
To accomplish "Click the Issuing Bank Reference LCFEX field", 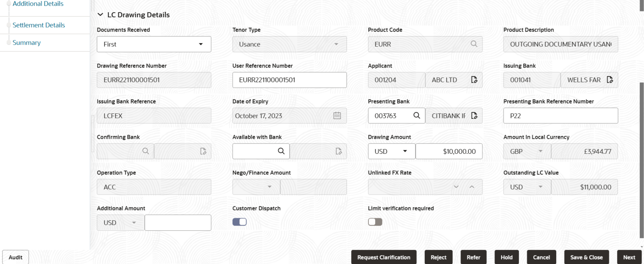I will 154,116.
